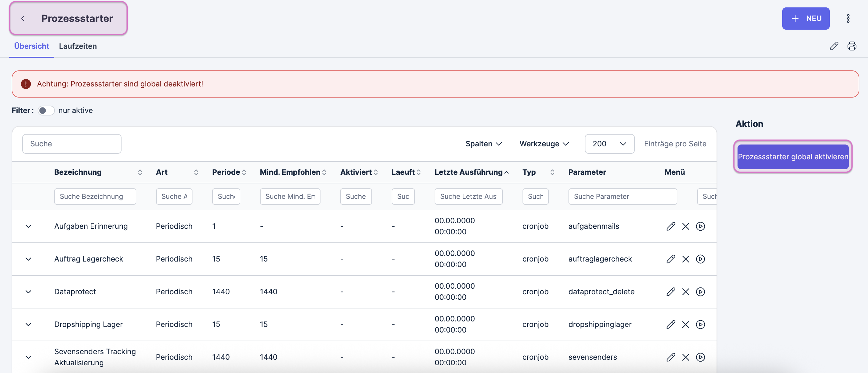
Task: Click the NEU button
Action: [805, 19]
